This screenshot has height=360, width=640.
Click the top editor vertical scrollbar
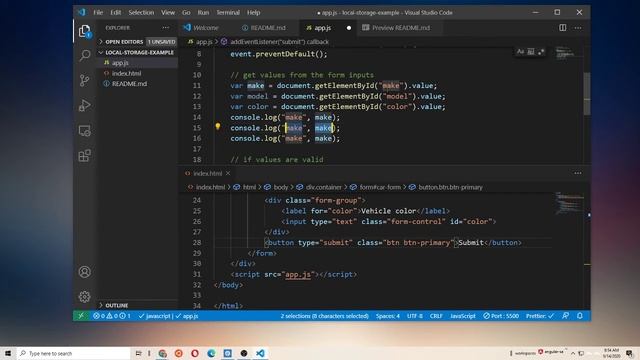click(x=587, y=94)
